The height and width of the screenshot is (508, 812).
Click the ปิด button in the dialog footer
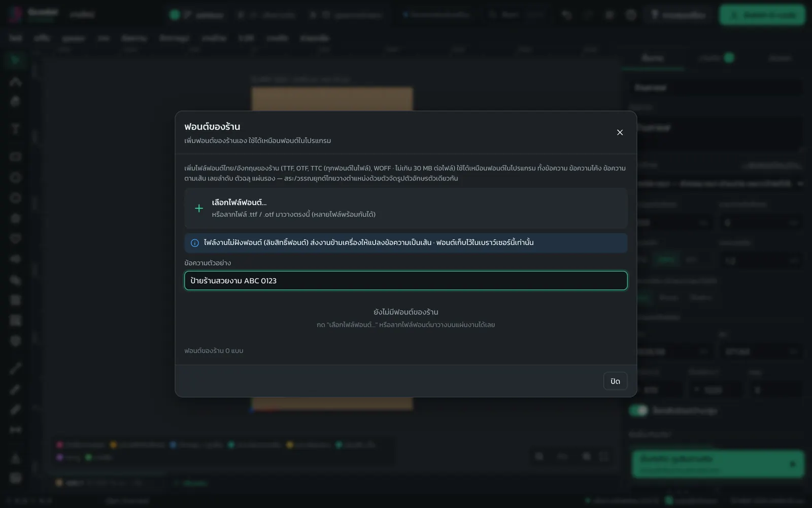tap(615, 381)
